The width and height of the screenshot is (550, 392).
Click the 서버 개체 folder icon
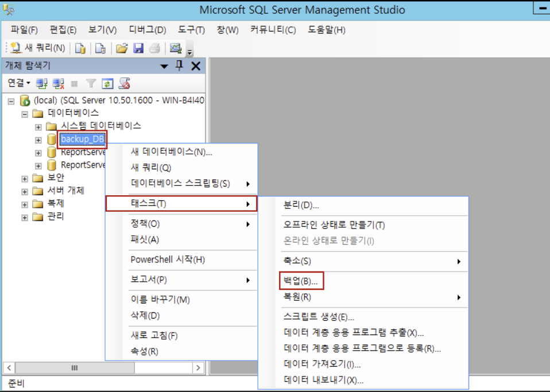[37, 191]
